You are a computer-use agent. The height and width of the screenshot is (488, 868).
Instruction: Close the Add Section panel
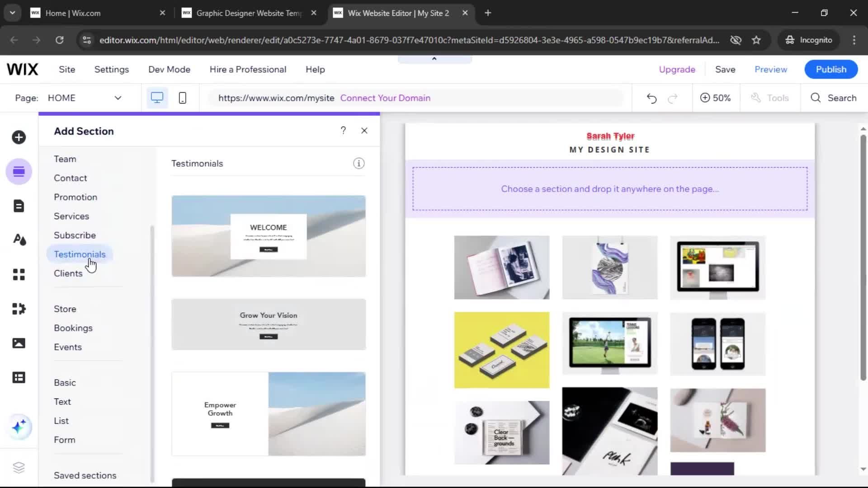tap(364, 131)
